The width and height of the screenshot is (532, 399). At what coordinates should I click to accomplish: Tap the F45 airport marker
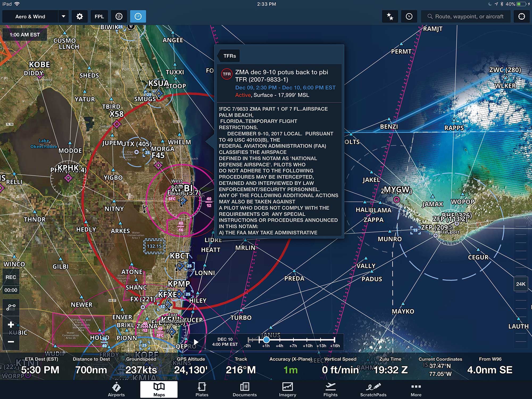pyautogui.click(x=158, y=165)
